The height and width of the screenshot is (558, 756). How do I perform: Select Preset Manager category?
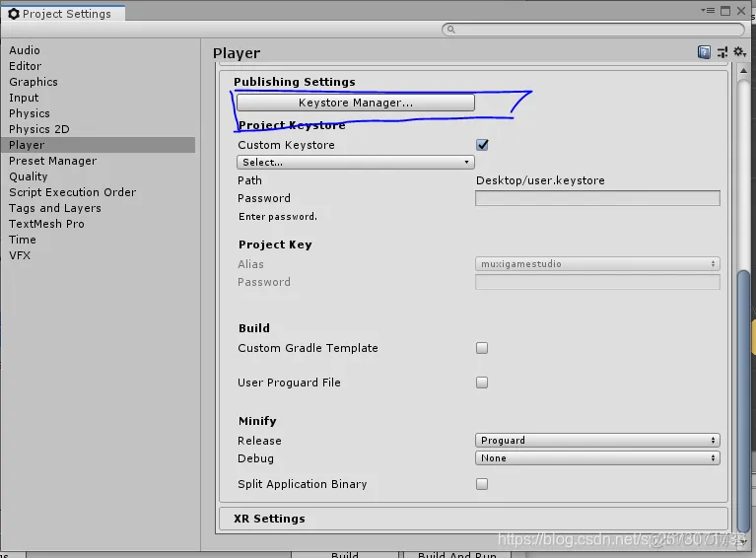(53, 161)
